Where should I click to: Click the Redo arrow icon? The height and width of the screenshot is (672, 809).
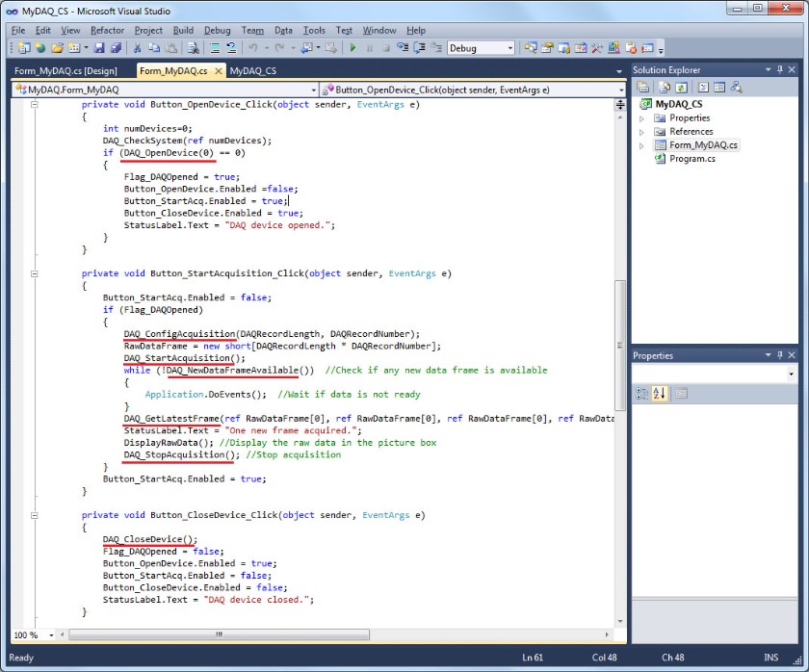coord(279,48)
